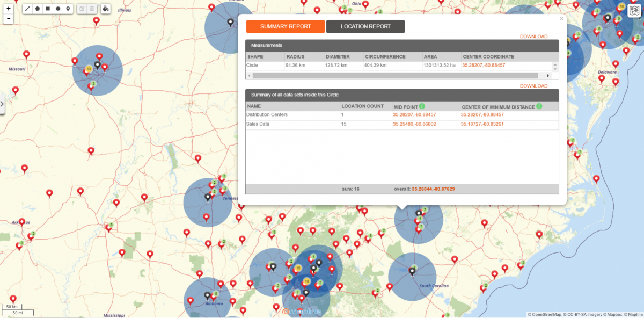Screen dimensions: 644x318
Task: Download the data sets summary
Action: point(533,85)
